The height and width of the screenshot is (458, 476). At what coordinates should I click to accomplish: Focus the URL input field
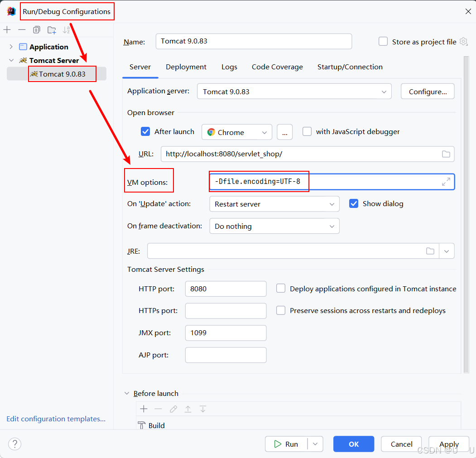coord(308,154)
